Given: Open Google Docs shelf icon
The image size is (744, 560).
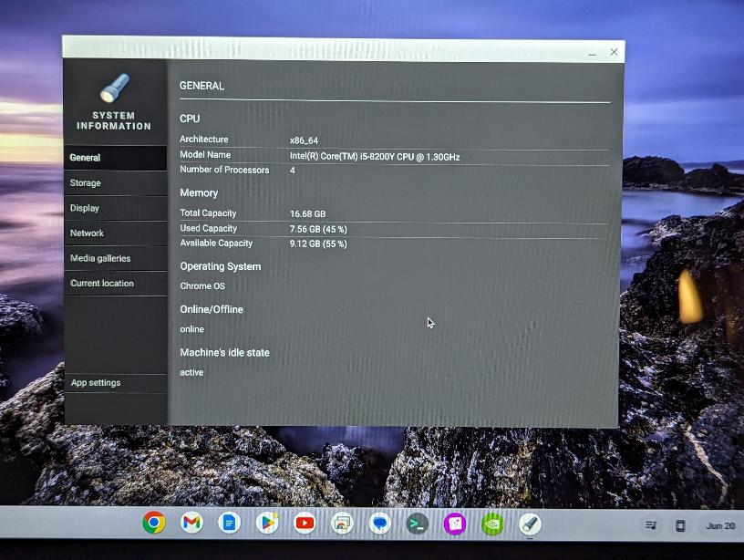Looking at the screenshot, I should click(x=229, y=523).
